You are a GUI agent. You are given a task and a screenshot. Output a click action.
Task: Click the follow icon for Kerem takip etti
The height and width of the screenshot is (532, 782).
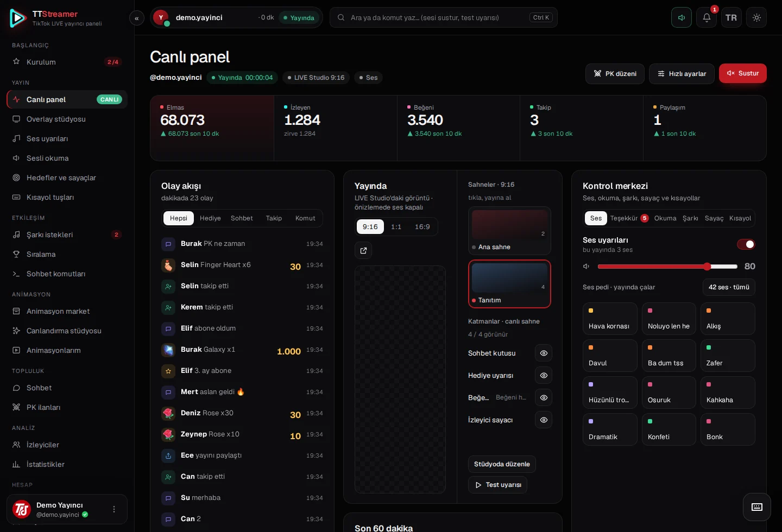168,307
